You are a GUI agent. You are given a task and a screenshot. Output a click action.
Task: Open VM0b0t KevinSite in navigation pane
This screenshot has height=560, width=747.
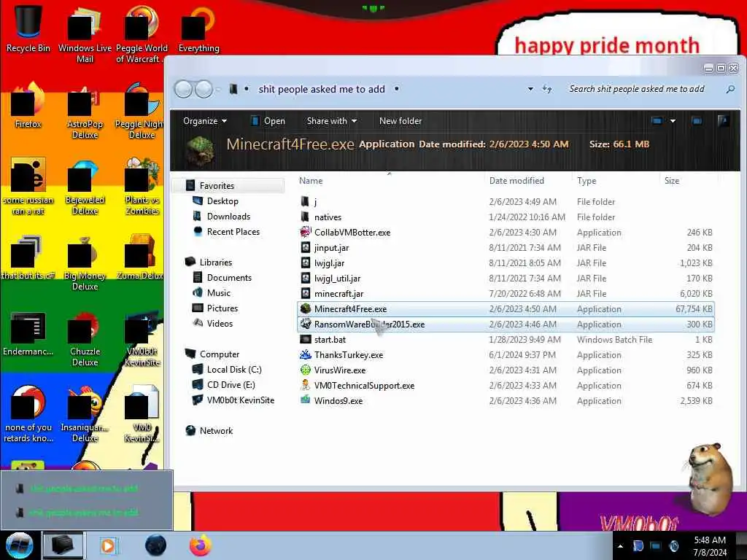241,400
